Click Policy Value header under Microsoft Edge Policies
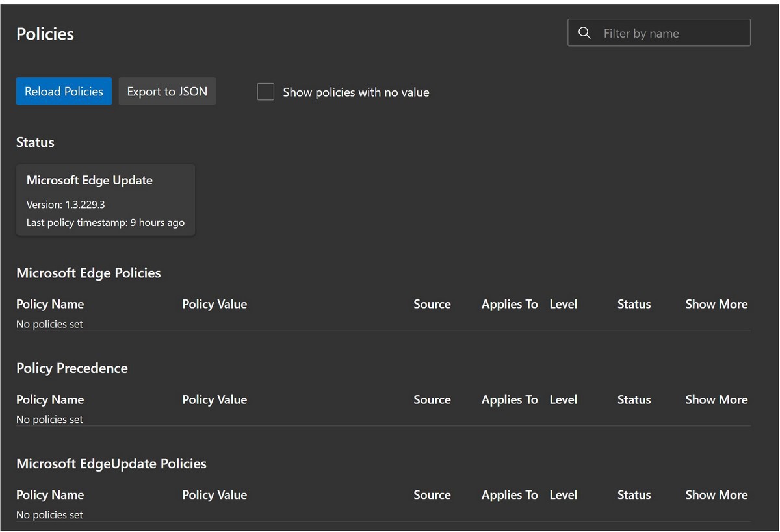Image resolution: width=780 pixels, height=532 pixels. coord(214,304)
